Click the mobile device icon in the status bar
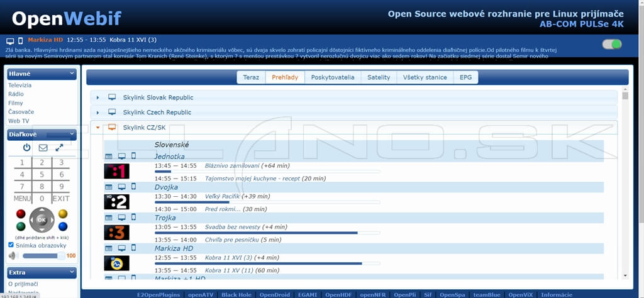The image size is (644, 298). [x=21, y=41]
